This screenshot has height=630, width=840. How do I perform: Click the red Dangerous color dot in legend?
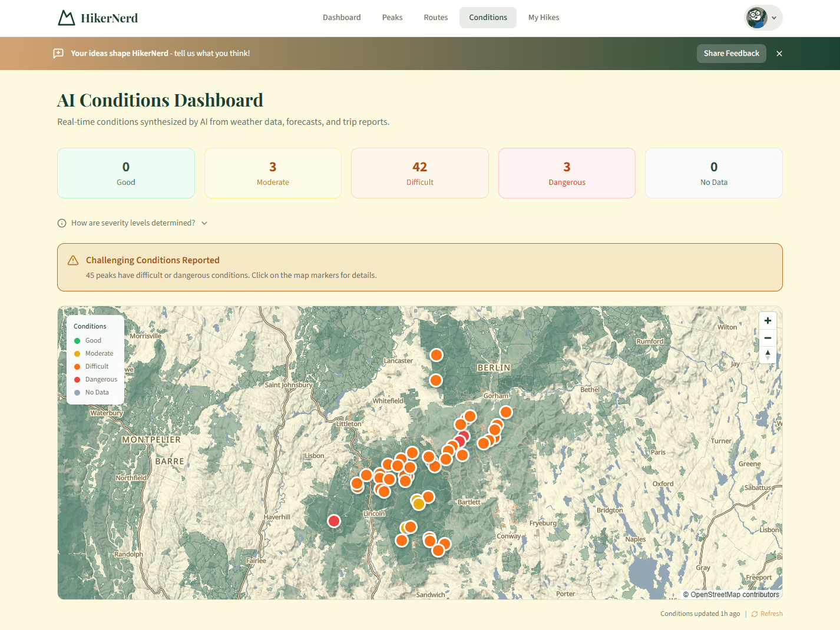pyautogui.click(x=77, y=379)
